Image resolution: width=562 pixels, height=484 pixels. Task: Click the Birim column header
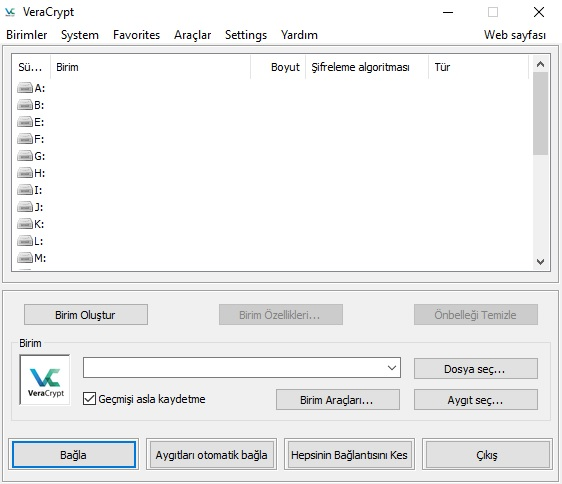(150, 67)
